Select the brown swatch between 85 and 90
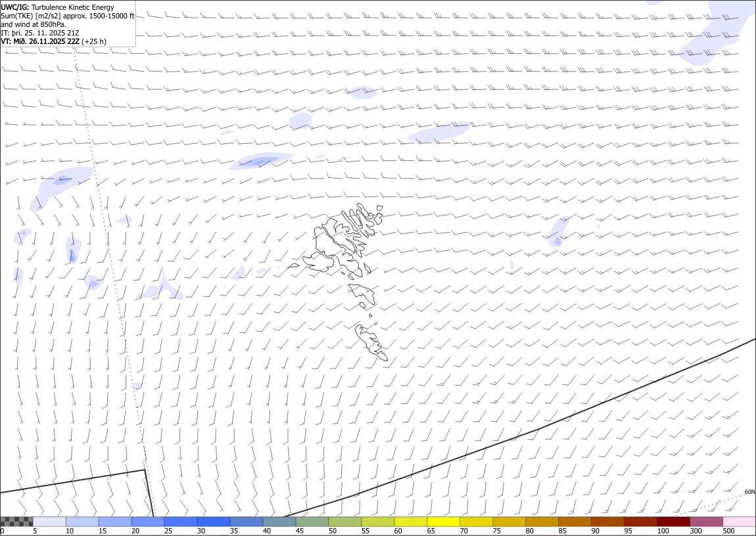Screen dimensions: 756x536 click(575, 522)
